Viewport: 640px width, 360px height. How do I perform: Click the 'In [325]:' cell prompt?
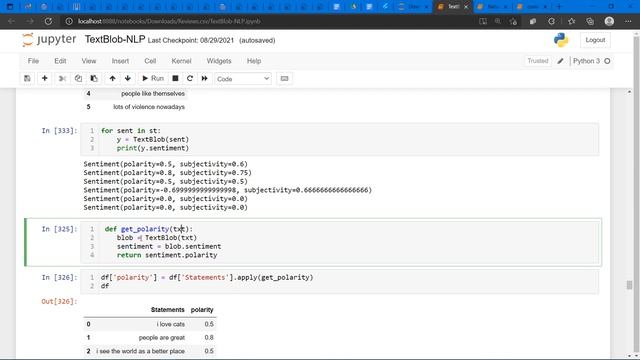[x=59, y=229]
